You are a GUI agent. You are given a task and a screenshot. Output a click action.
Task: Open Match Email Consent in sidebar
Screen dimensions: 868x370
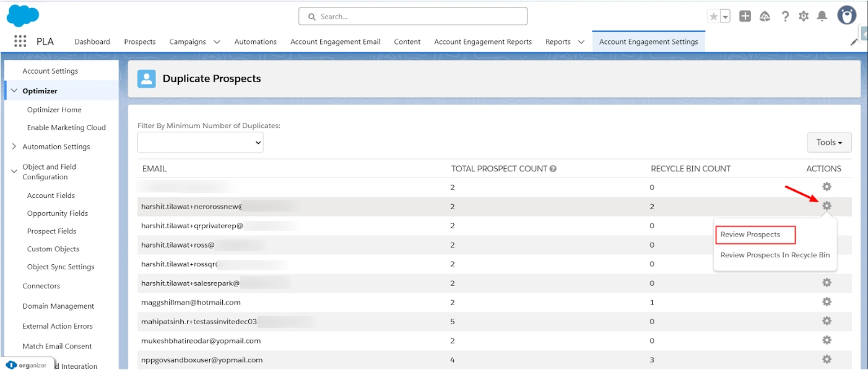click(x=57, y=346)
